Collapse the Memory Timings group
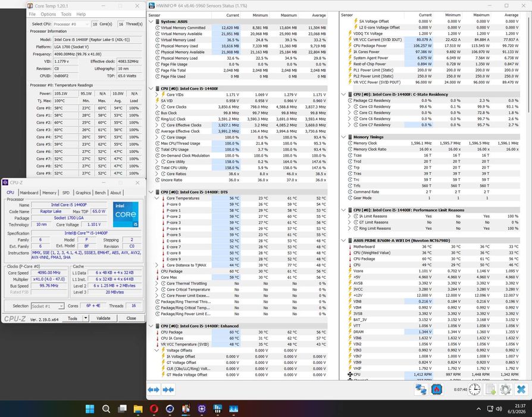The width and height of the screenshot is (532, 417). click(x=344, y=137)
